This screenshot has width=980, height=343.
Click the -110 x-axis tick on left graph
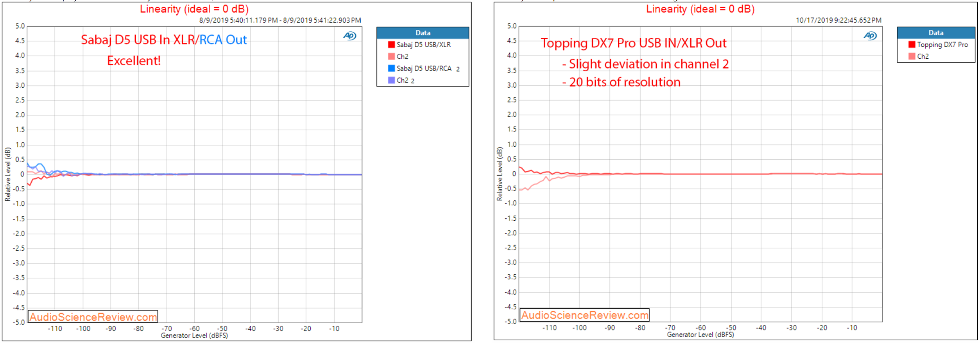pos(55,329)
